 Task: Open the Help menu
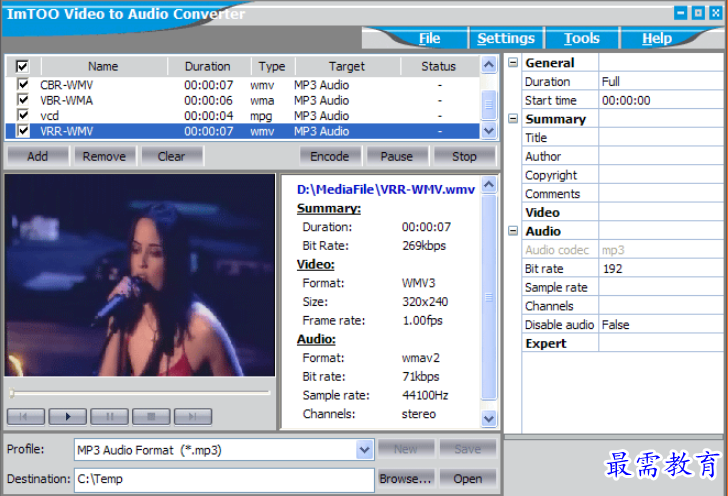point(656,39)
